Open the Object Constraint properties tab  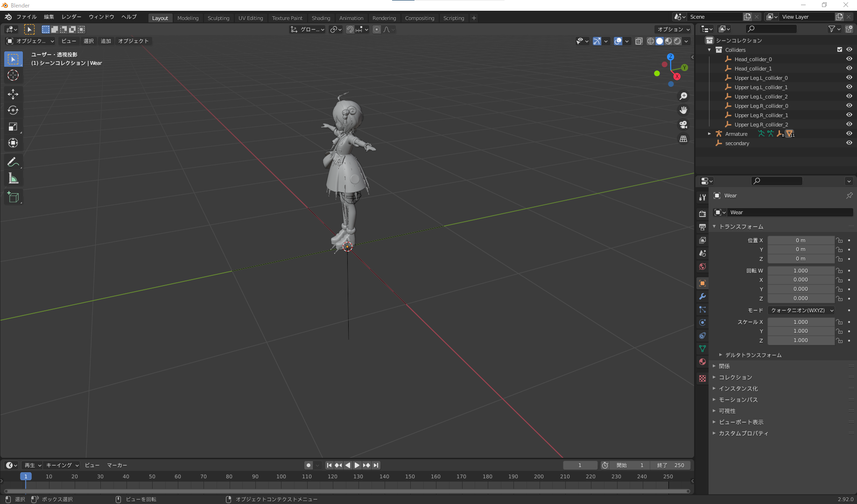pyautogui.click(x=702, y=336)
